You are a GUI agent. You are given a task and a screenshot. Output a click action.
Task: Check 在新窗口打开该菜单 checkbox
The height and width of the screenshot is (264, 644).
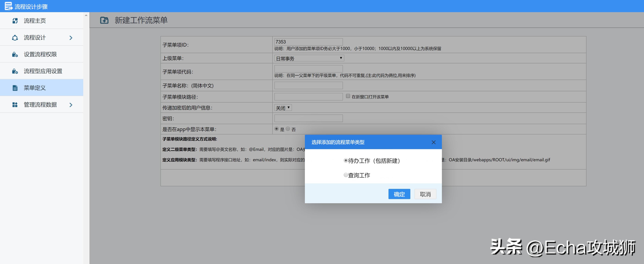(x=348, y=96)
